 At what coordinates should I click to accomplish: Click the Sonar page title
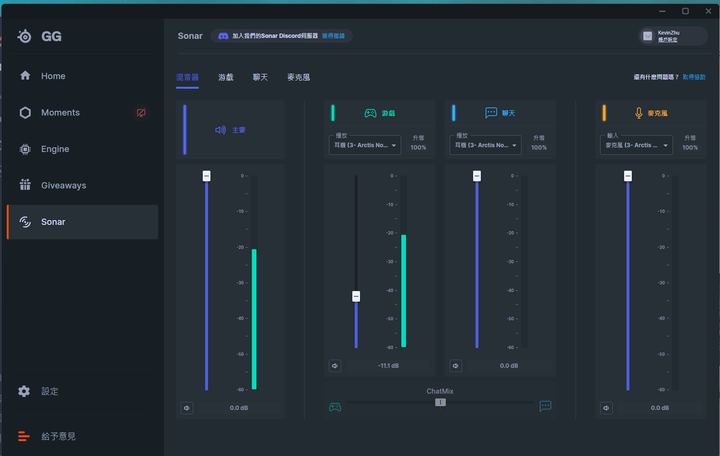click(190, 36)
